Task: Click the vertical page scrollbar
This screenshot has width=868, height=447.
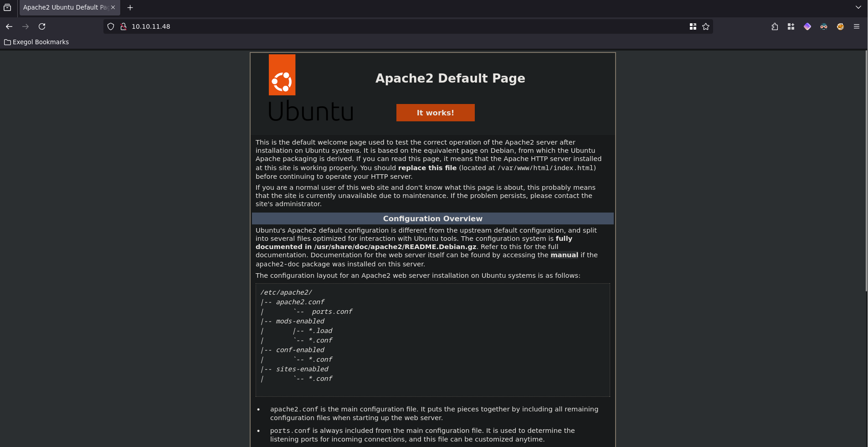Action: click(866, 171)
